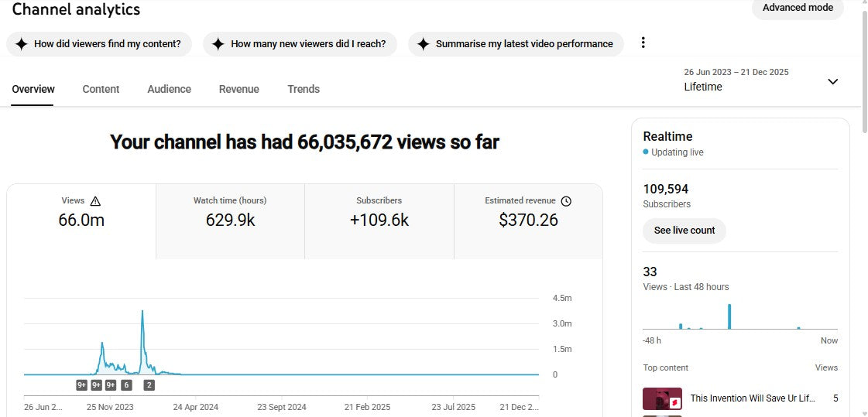Open 'This Invention Will Save Ur Lif...' video thumbnail

661,398
